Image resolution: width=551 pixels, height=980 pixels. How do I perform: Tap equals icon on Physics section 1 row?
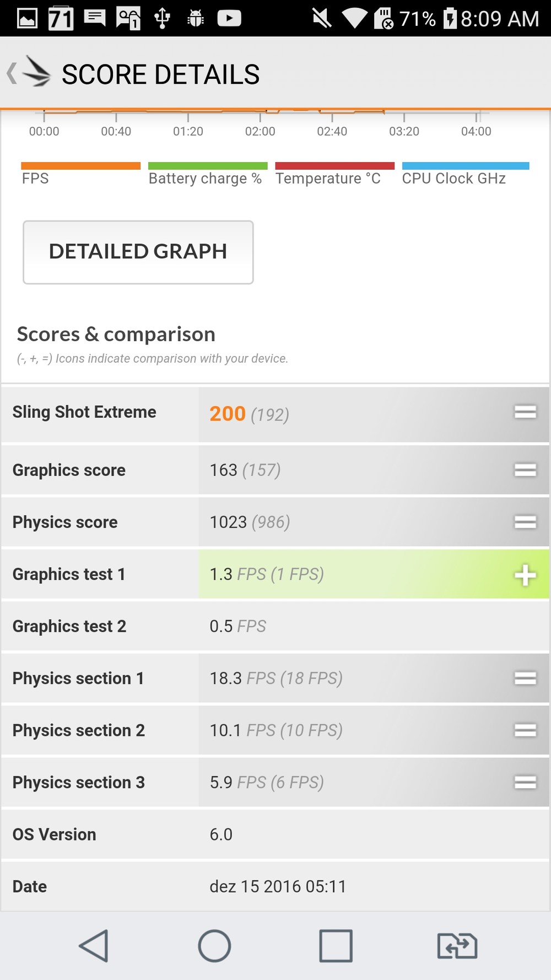(x=525, y=679)
